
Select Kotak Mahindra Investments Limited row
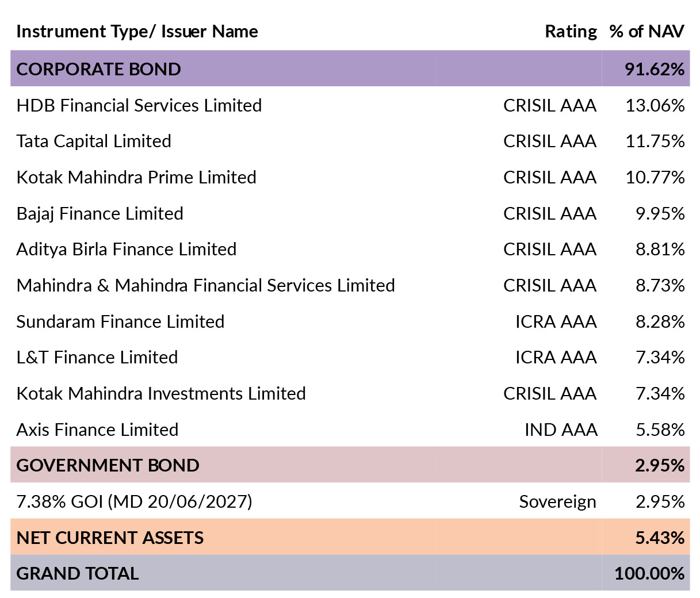(x=350, y=394)
